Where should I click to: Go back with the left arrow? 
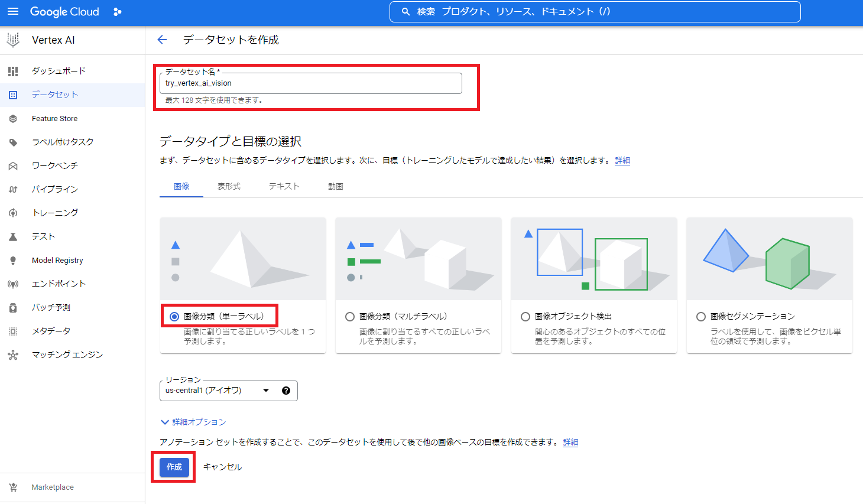162,40
